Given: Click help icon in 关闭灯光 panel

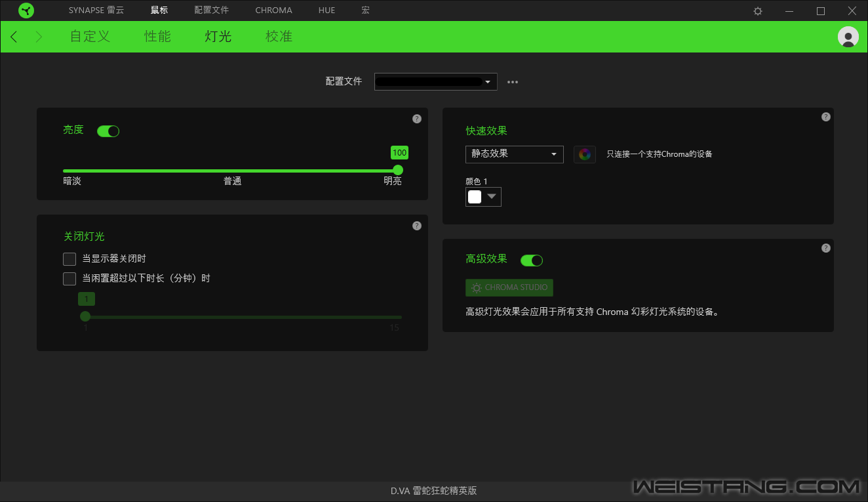Looking at the screenshot, I should click(417, 226).
